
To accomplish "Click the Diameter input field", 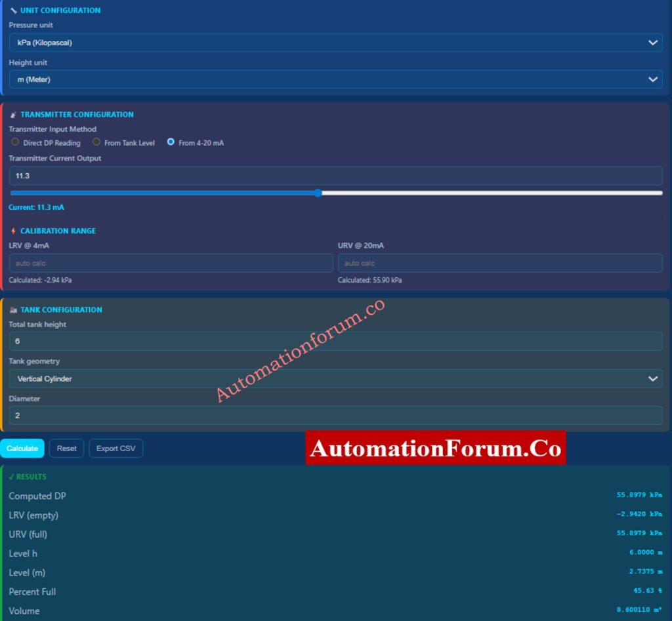I will (x=335, y=415).
